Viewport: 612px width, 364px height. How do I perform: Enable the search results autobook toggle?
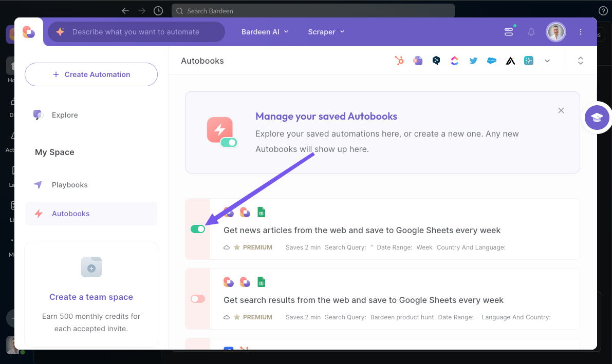point(198,299)
